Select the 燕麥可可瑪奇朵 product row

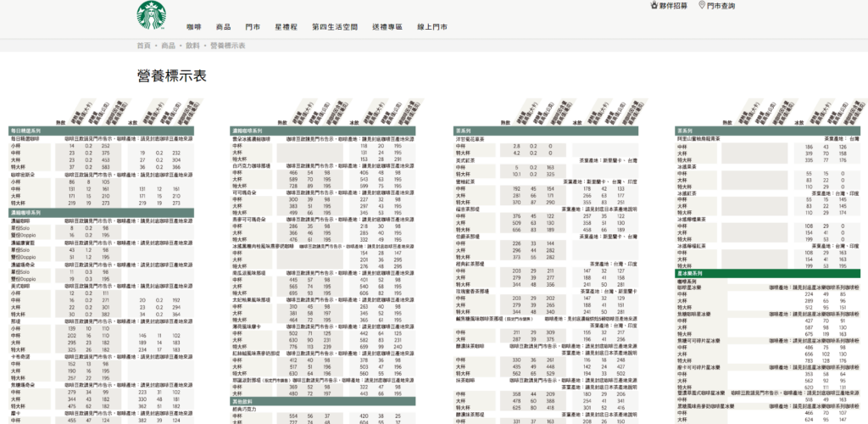pyautogui.click(x=323, y=219)
